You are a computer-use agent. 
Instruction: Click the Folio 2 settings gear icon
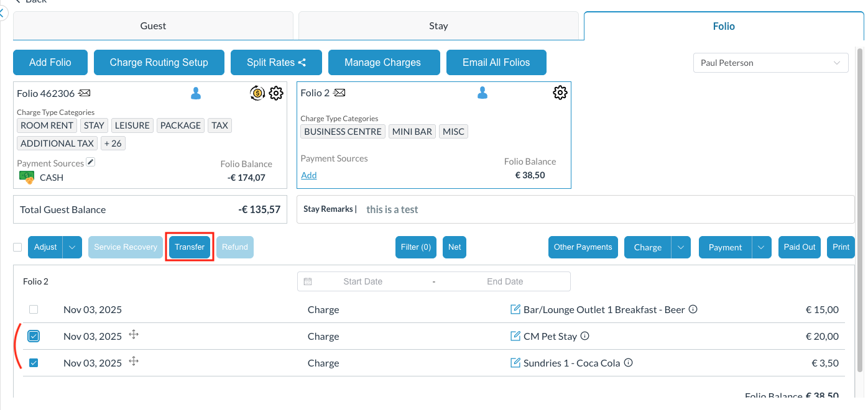pos(560,93)
